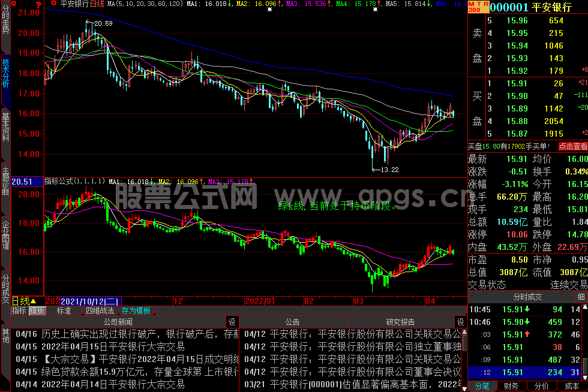Click 存为模板 to save template
Viewport: 588px width, 392px height.
coord(136,310)
